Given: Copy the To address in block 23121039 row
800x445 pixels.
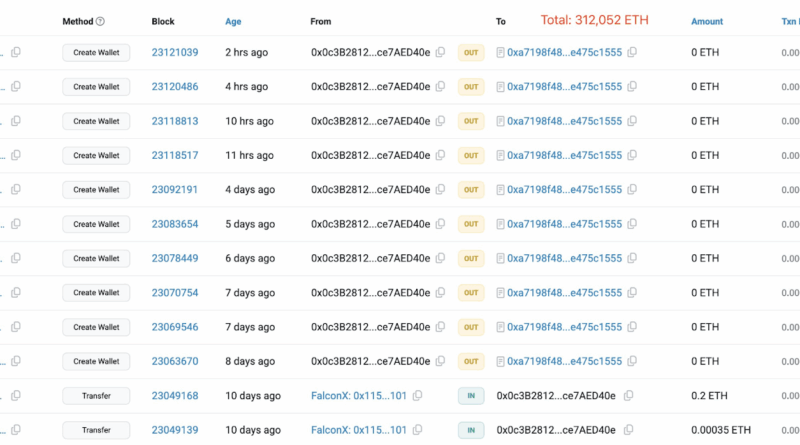Looking at the screenshot, I should [x=632, y=52].
